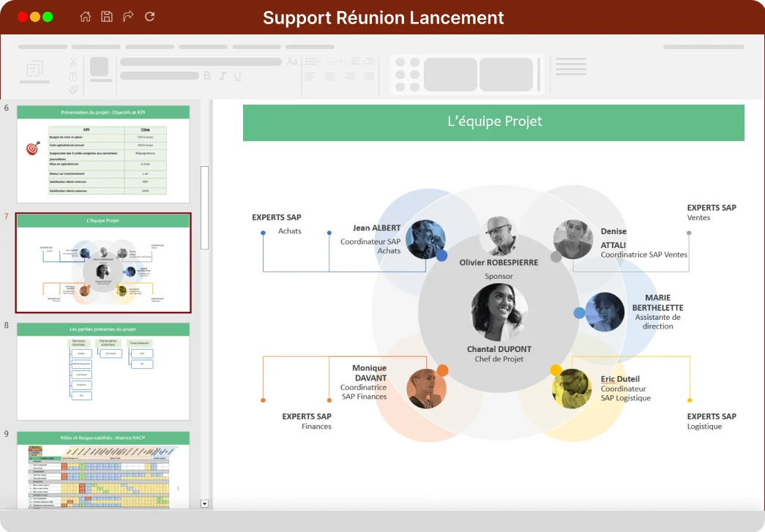The image size is (765, 532).
Task: Select the Format Painter brush icon
Action: pyautogui.click(x=73, y=89)
